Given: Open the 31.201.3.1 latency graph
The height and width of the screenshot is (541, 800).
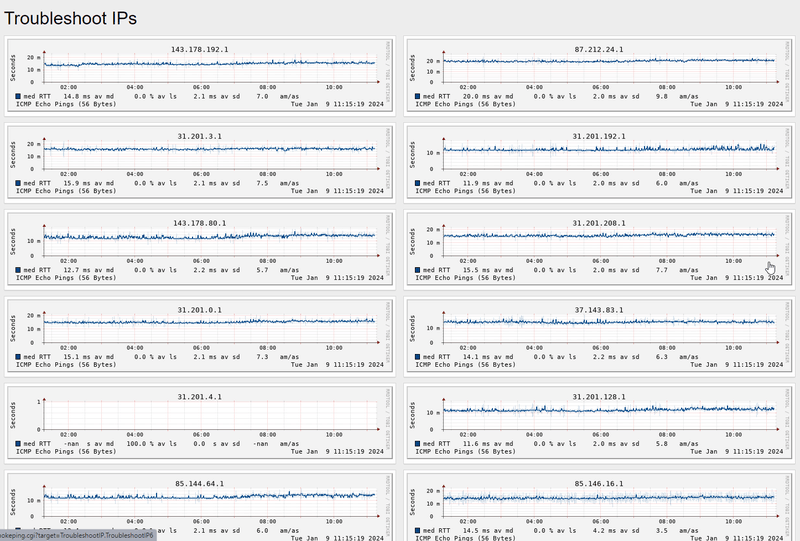Looking at the screenshot, I should pyautogui.click(x=199, y=162).
